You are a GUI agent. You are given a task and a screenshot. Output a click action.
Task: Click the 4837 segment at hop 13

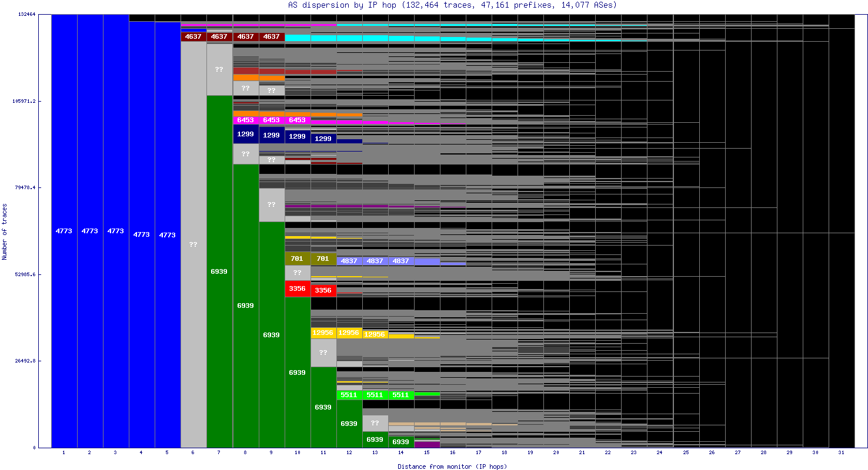(375, 261)
